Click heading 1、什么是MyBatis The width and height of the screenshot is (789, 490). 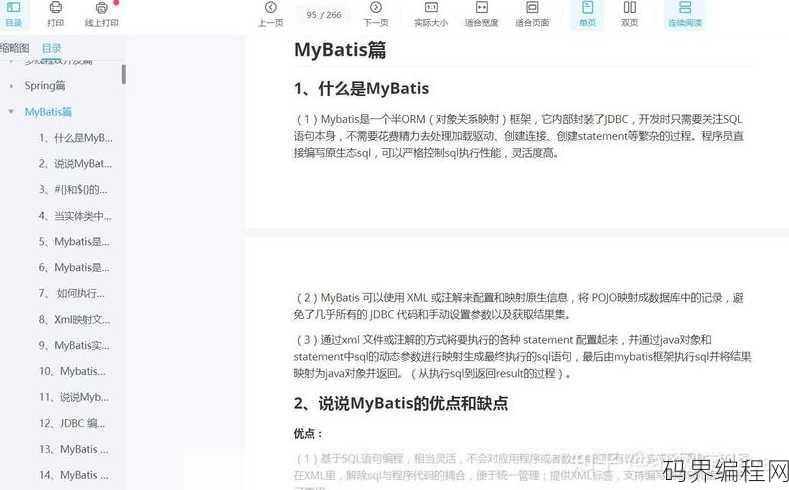[361, 89]
